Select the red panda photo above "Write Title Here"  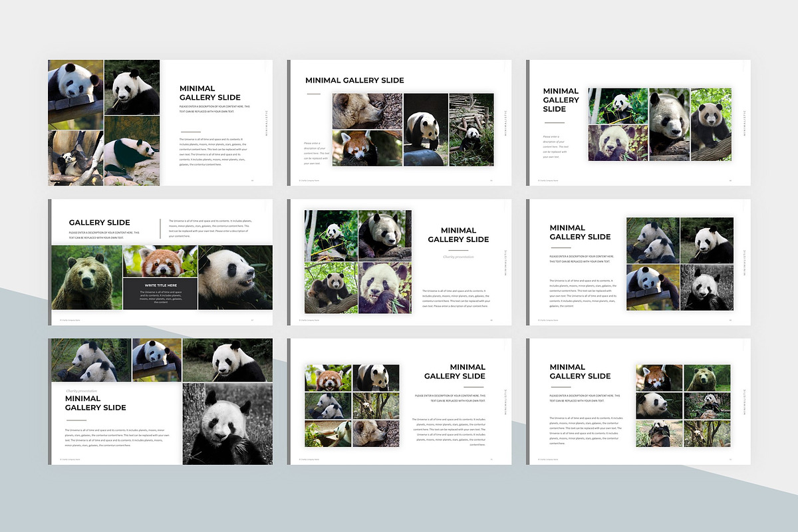coord(160,261)
